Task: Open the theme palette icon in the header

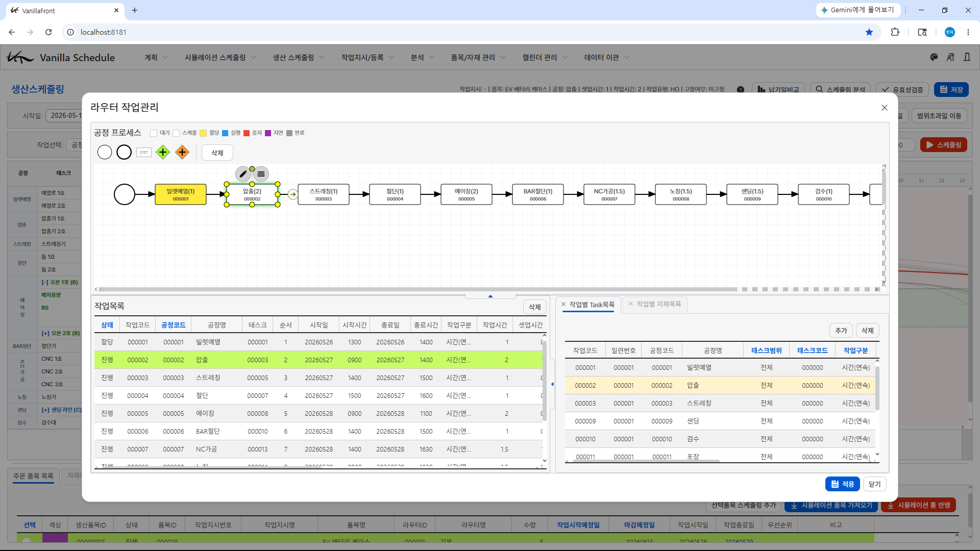Action: pyautogui.click(x=934, y=57)
